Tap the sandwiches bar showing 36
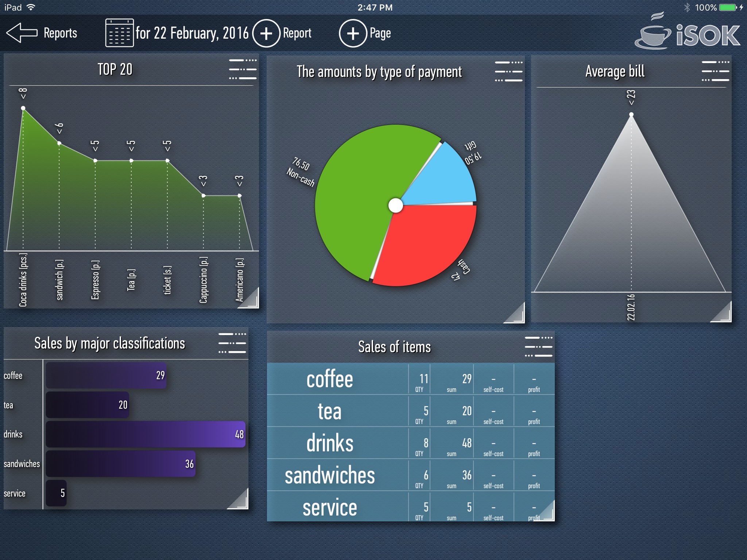747x560 pixels. [121, 464]
